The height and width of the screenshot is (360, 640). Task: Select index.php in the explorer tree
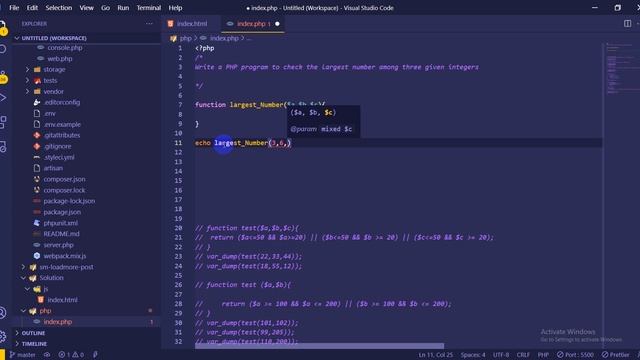pos(58,322)
